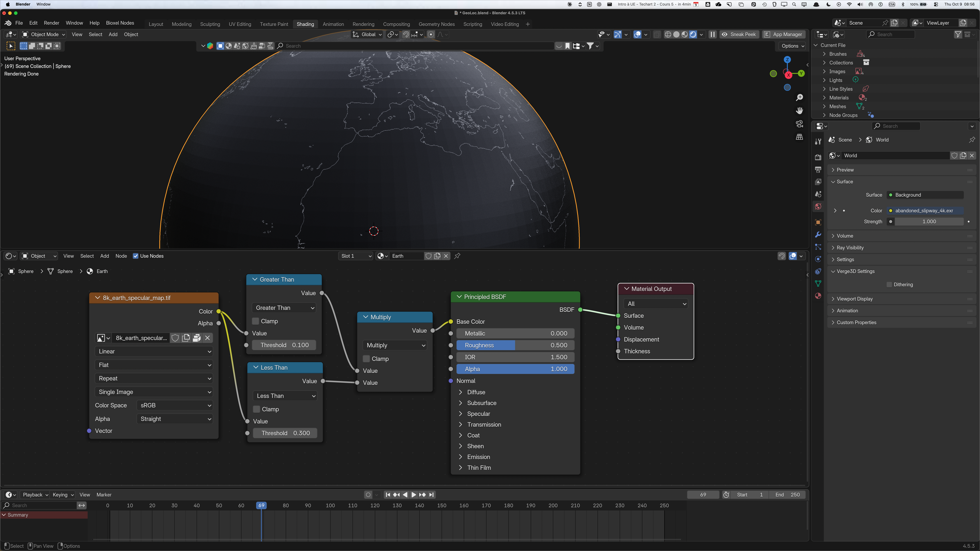Open the Node menu in node editor
980x551 pixels.
121,256
